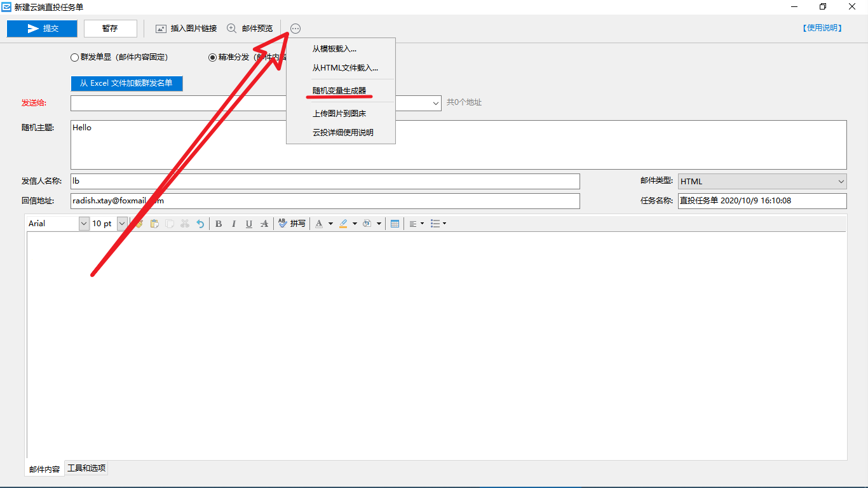This screenshot has height=488, width=868.
Task: Toggle italic formatting
Action: [234, 224]
